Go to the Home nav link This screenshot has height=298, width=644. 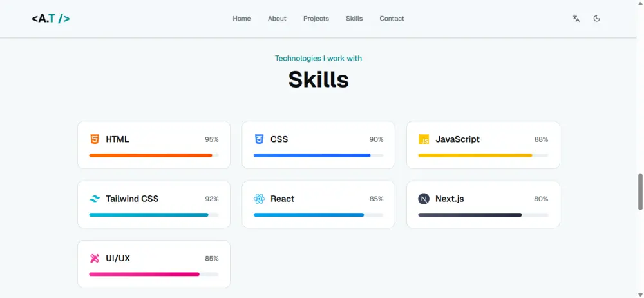pyautogui.click(x=241, y=19)
